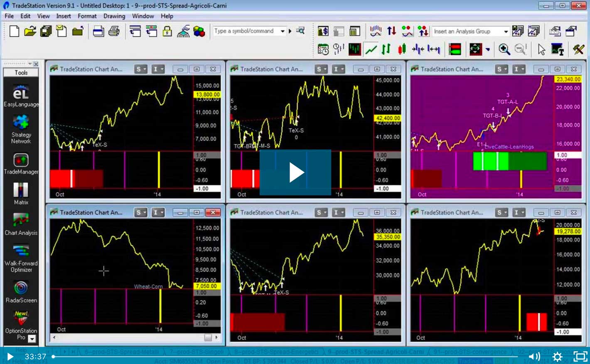
Task: Click the Zoom Out magnifier icon
Action: [520, 49]
